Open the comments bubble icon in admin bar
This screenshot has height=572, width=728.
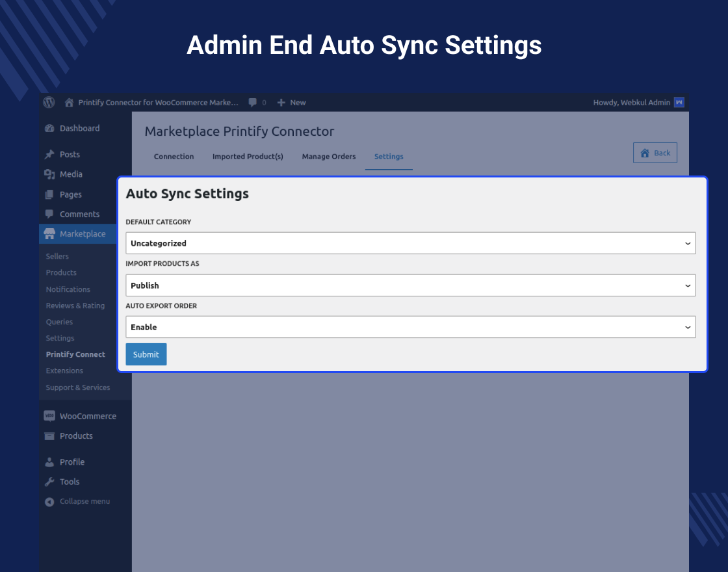(253, 103)
